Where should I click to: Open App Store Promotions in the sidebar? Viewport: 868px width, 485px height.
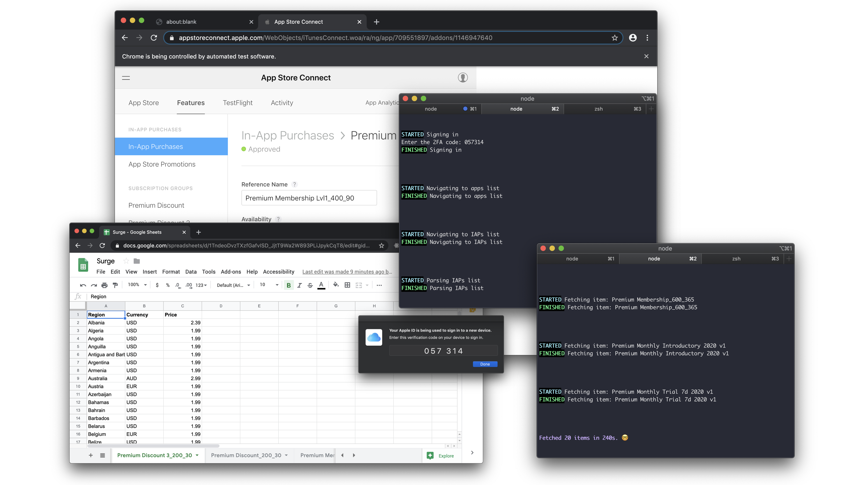162,164
